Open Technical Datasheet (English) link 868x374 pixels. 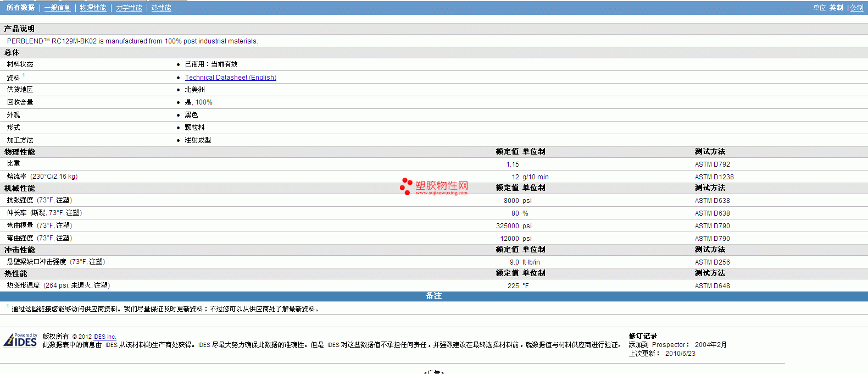[231, 78]
